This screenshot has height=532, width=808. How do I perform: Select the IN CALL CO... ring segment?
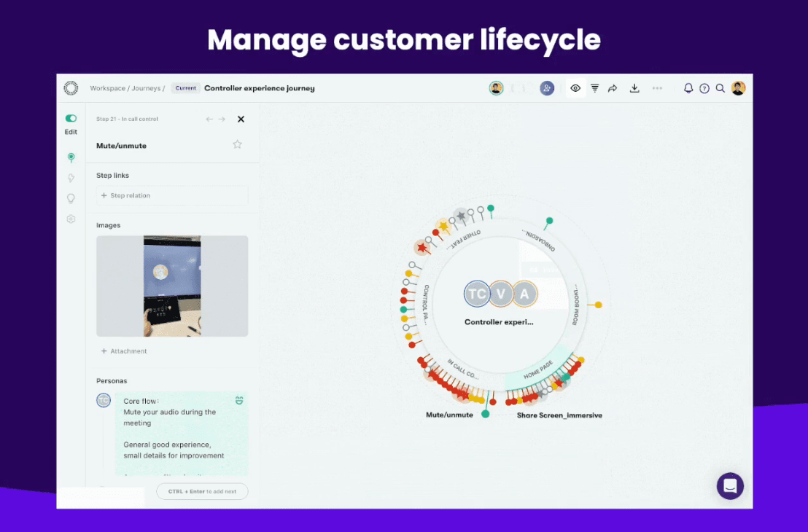point(462,369)
